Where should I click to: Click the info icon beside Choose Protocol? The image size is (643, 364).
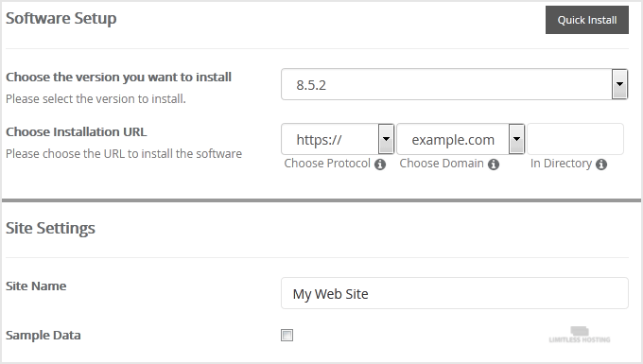[x=380, y=165]
